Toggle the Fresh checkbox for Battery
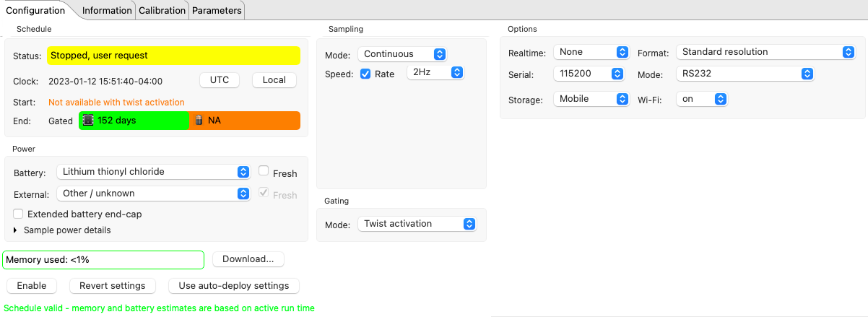The width and height of the screenshot is (868, 317). (264, 172)
